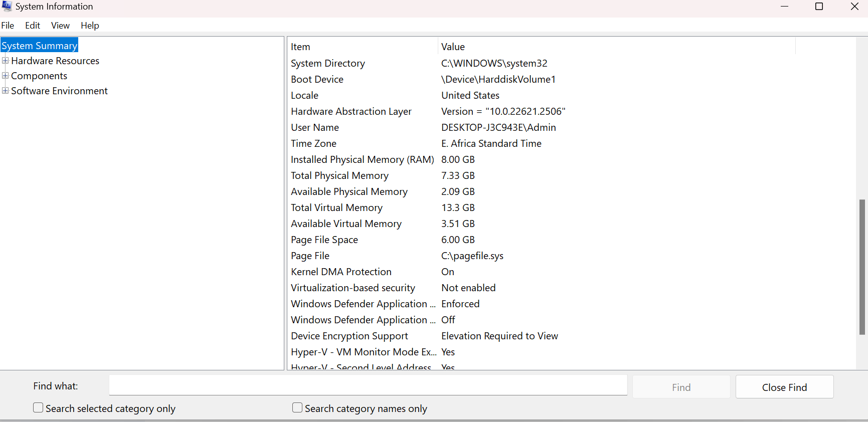Expand the Software Environment node
This screenshot has width=868, height=422.
[x=5, y=91]
